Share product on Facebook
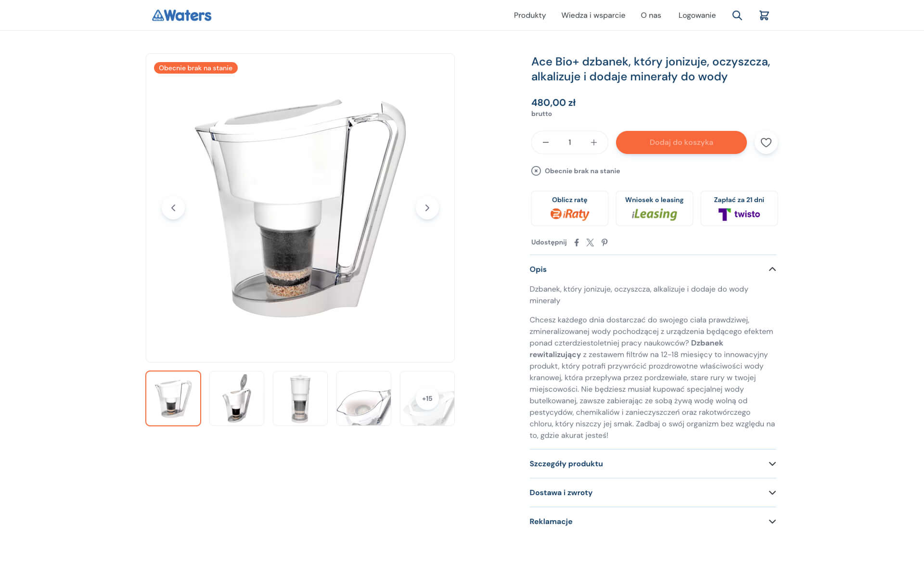This screenshot has width=924, height=563. 577,243
